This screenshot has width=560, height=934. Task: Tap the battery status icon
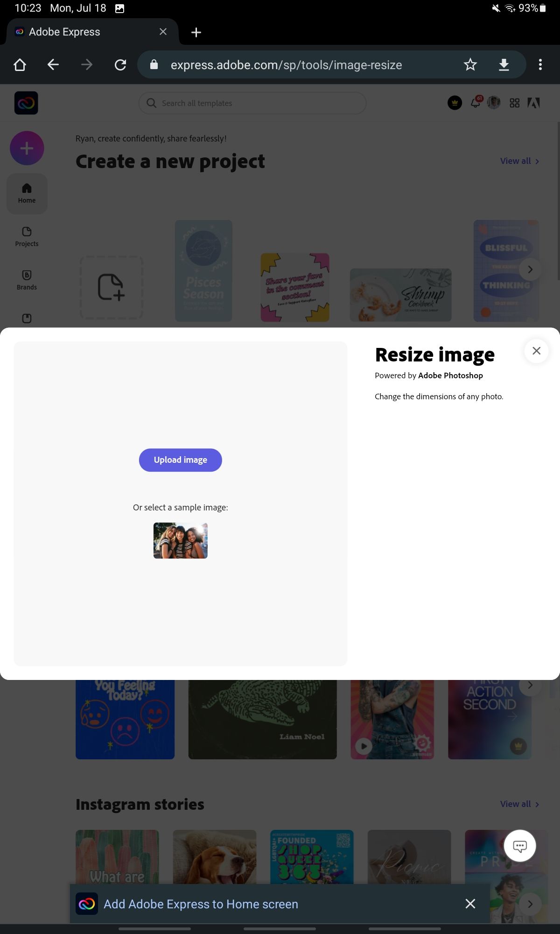click(x=543, y=8)
